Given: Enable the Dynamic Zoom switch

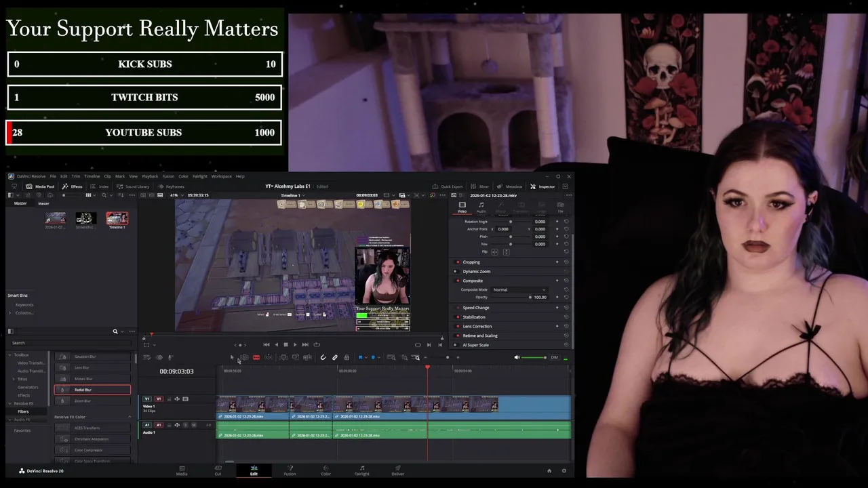Looking at the screenshot, I should tap(457, 271).
